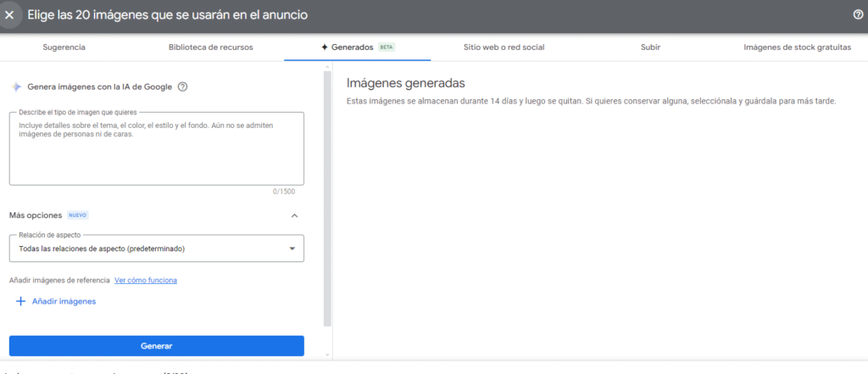
Task: Click the plus icon for Añadir imágenes
Action: click(20, 301)
